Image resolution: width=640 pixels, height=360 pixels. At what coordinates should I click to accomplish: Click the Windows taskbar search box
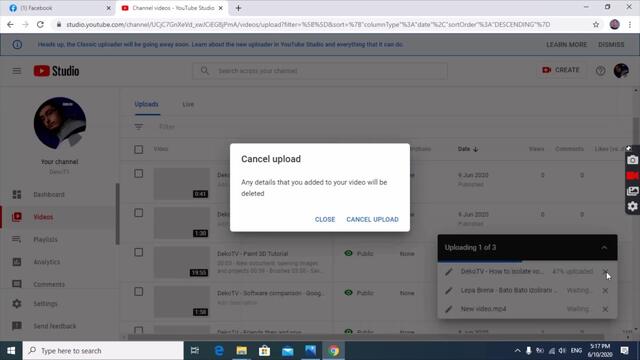click(103, 351)
